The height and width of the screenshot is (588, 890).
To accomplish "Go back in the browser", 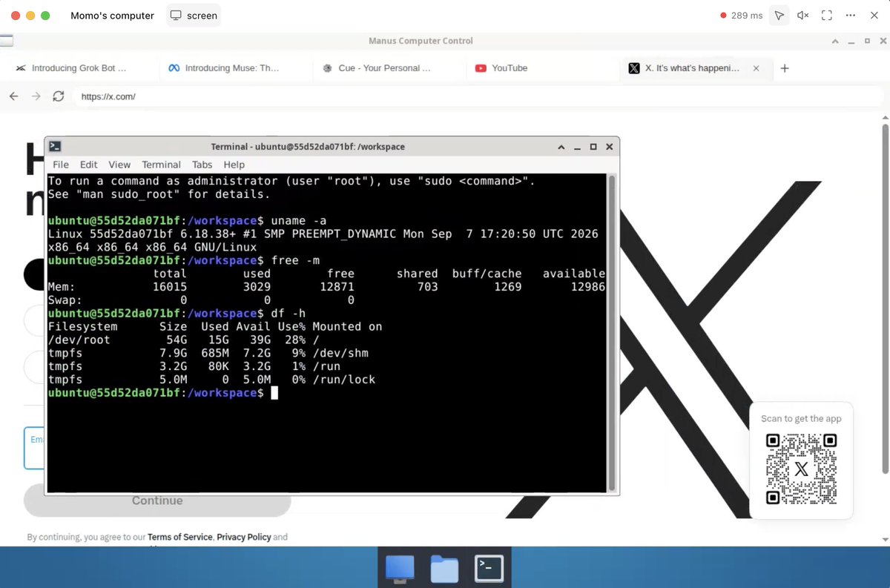I will coord(13,96).
